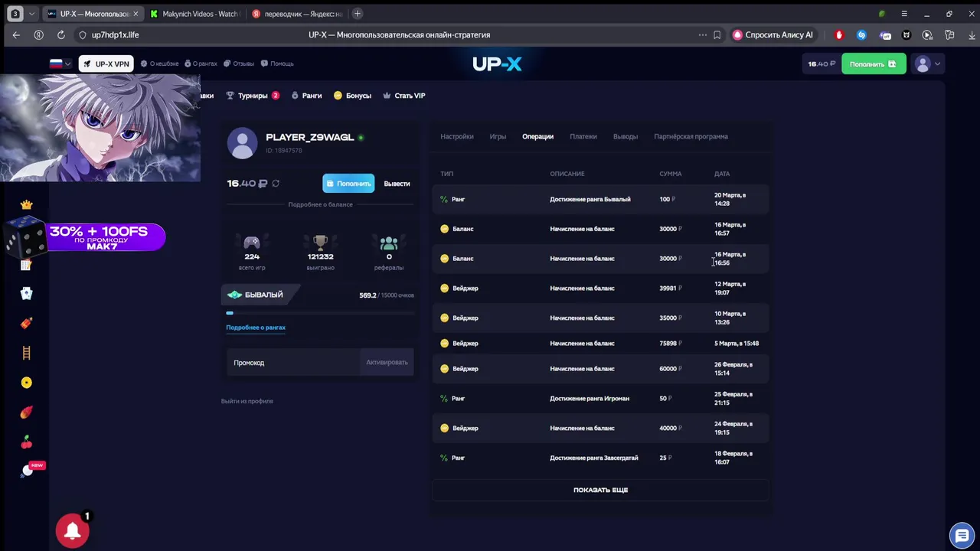Image resolution: width=980 pixels, height=551 pixels.
Task: Open the dynamite game in sidebar
Action: point(27,323)
